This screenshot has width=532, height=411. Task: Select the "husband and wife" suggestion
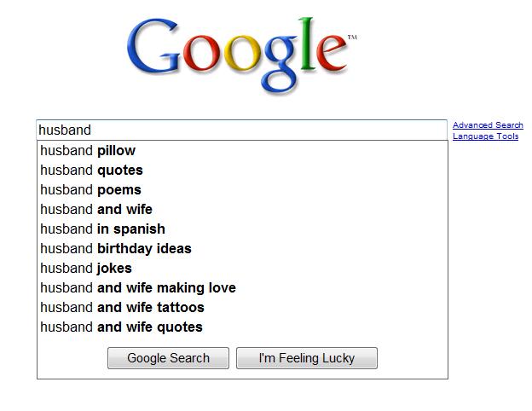(x=96, y=210)
